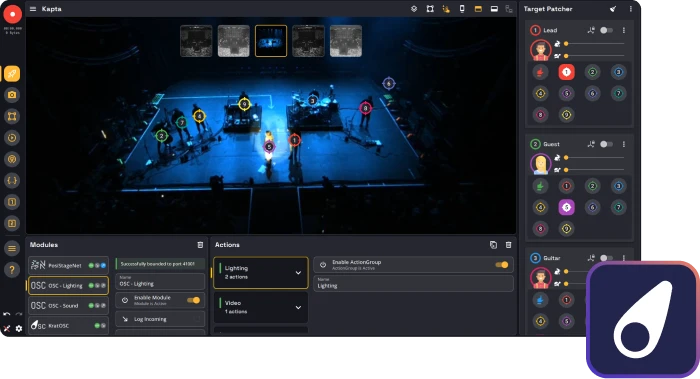Image resolution: width=700 pixels, height=379 pixels.
Task: Adjust Lead's upper speed slider
Action: pos(594,44)
